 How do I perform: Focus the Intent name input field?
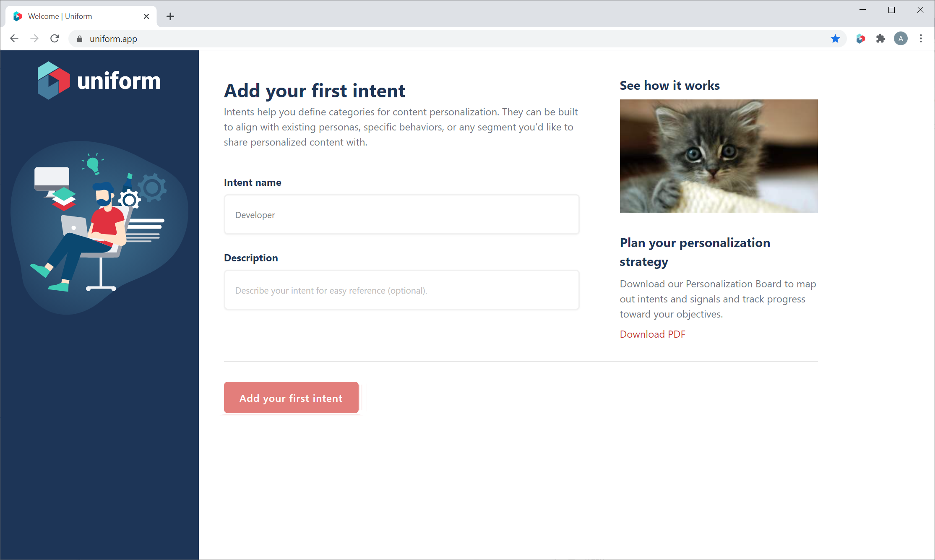[401, 215]
